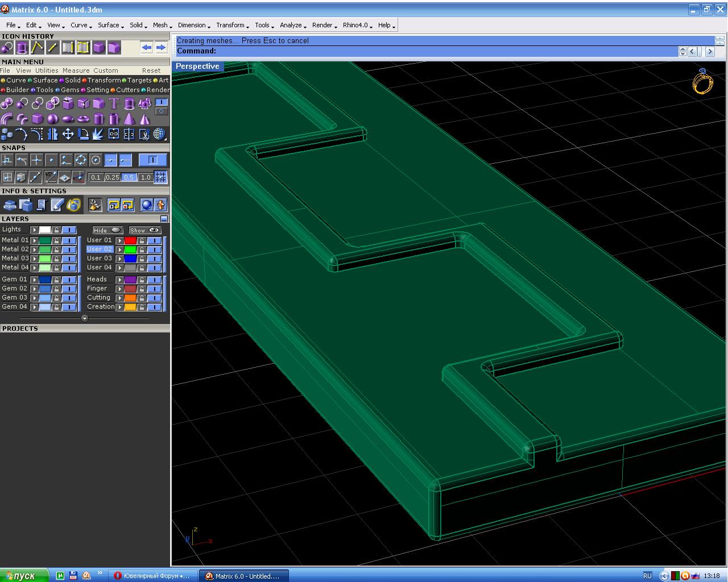Open the notepad with pencil icon
This screenshot has height=582, width=728.
point(57,205)
